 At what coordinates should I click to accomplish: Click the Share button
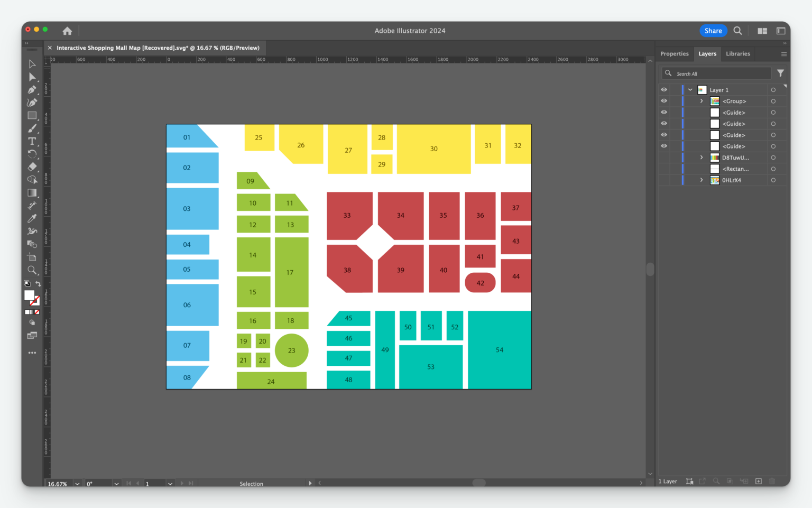tap(713, 30)
